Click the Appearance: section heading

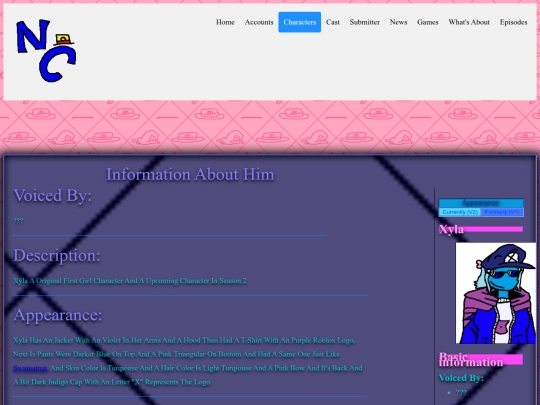point(58,315)
